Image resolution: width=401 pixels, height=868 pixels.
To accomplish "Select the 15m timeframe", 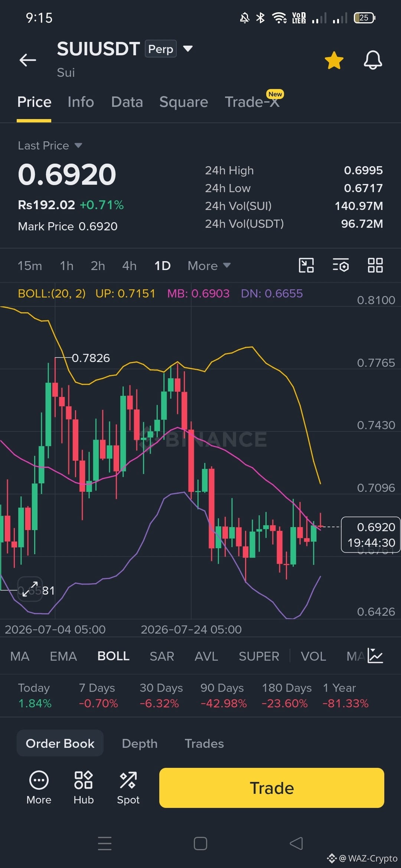I will coord(30,266).
